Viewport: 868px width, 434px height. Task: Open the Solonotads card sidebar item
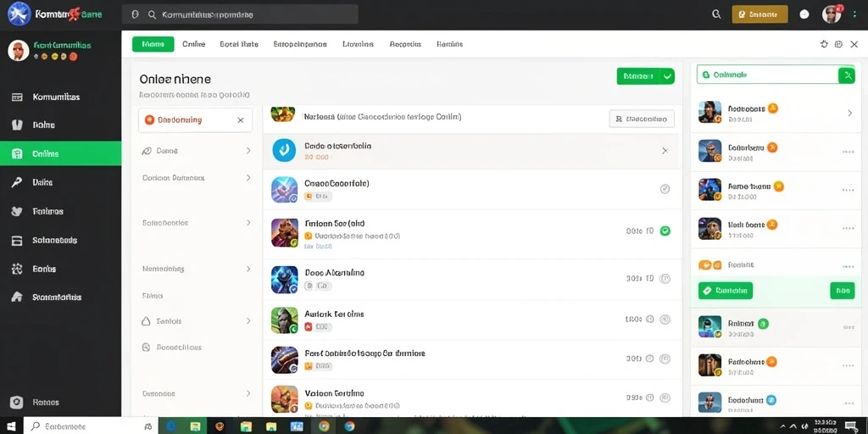60,240
